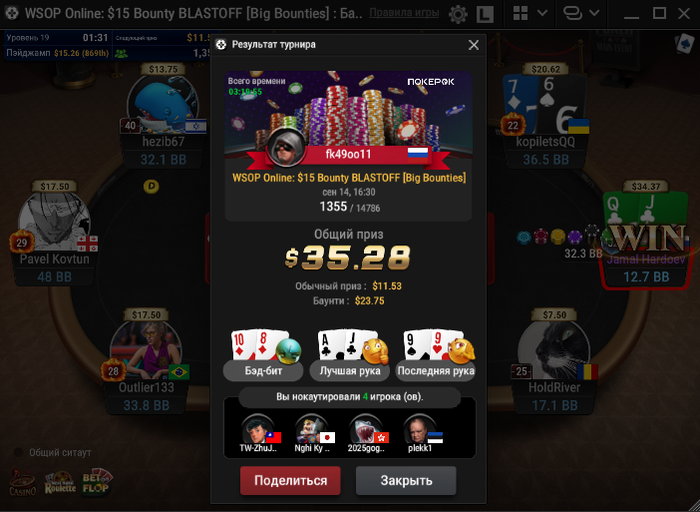Image resolution: width=700 pixels, height=512 pixels.
Task: Select knocked-out player TW-ZhuJ avatar
Action: [258, 429]
